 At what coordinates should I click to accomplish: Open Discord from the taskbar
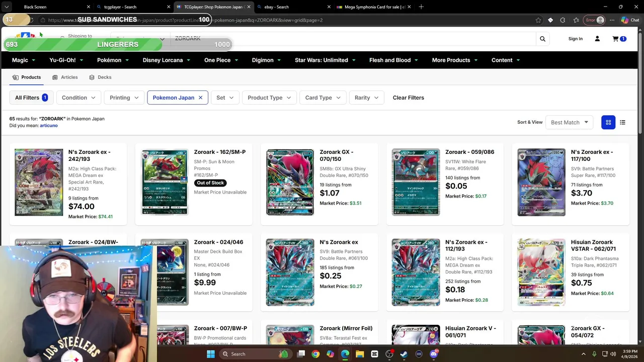coord(434,354)
